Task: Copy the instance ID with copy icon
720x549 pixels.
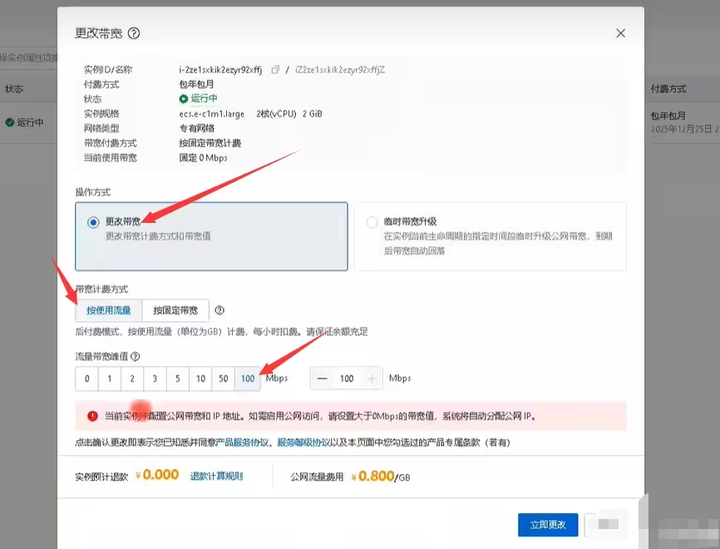Action: 276,69
